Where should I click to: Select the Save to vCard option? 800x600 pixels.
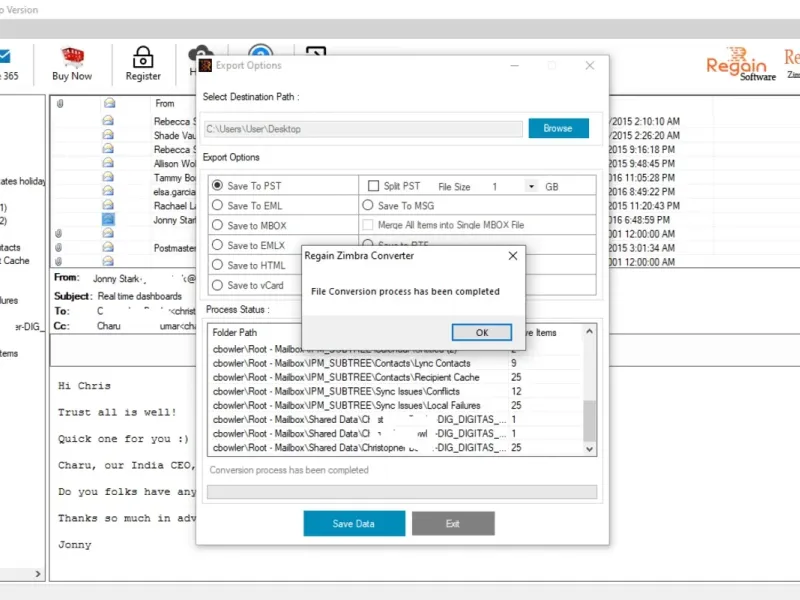(217, 285)
